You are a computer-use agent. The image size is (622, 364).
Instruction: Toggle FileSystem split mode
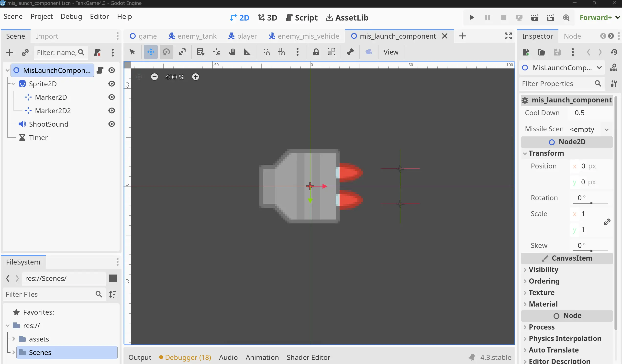pyautogui.click(x=112, y=278)
